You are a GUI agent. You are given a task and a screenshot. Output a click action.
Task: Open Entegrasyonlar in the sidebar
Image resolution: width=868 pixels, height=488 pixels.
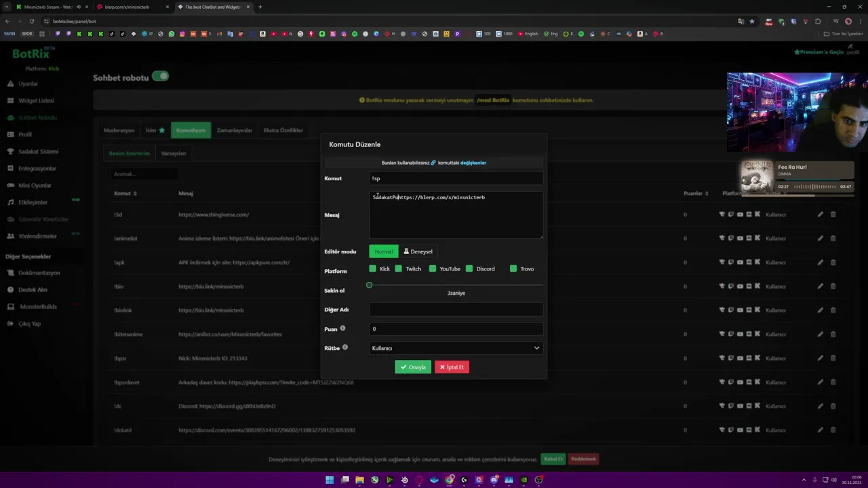[x=32, y=168]
